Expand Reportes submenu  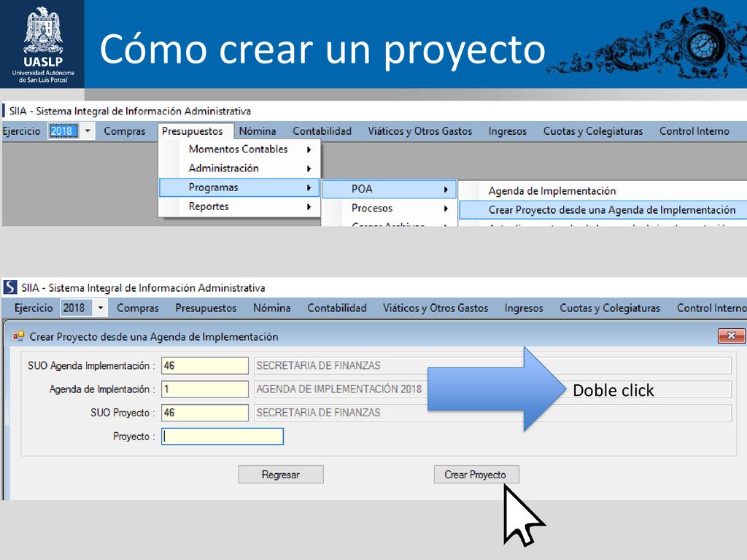coord(239,206)
